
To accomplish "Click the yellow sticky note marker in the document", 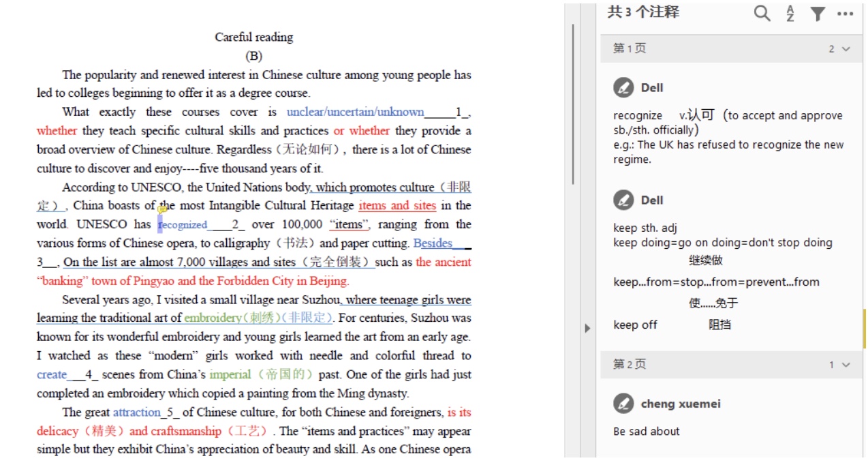I will pyautogui.click(x=162, y=209).
